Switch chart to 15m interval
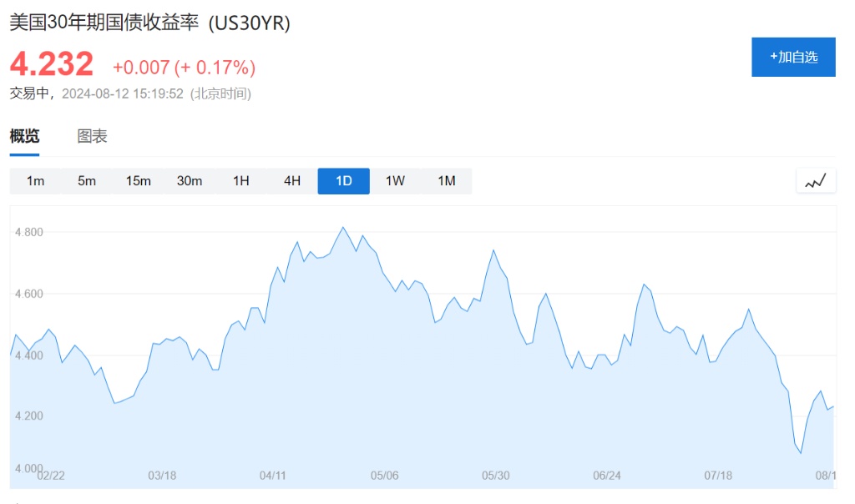The image size is (855, 504). point(138,181)
